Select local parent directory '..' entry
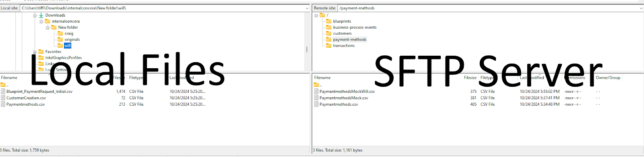The image size is (644, 157). (4, 85)
